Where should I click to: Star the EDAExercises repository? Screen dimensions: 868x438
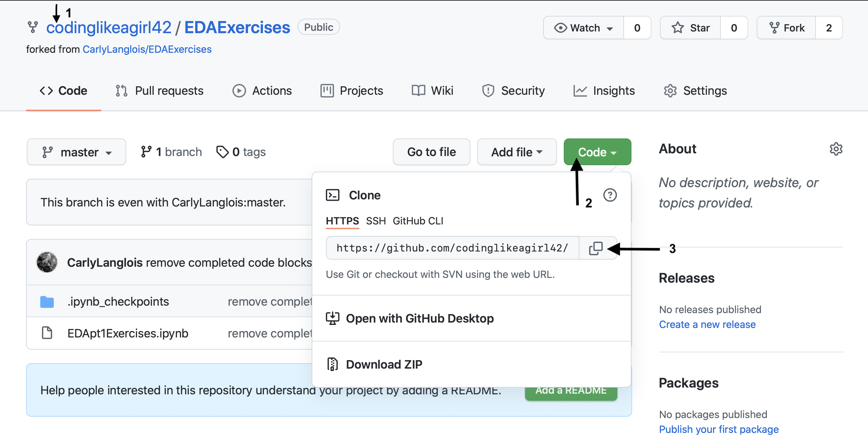point(690,28)
